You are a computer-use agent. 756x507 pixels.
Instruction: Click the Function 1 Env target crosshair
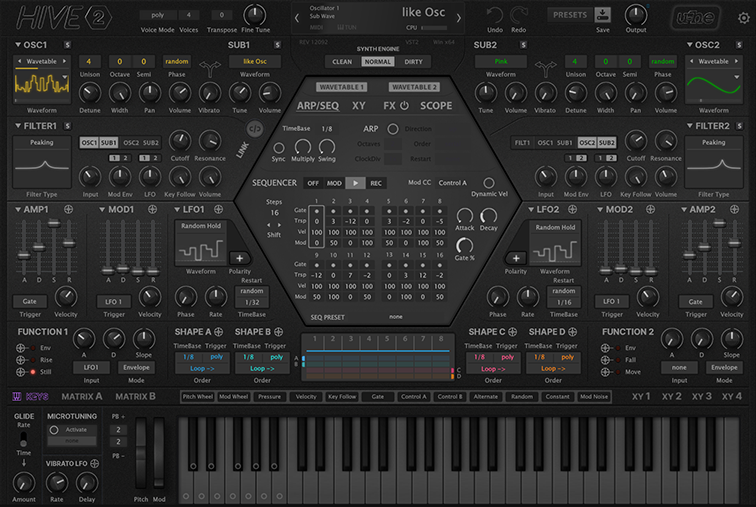click(x=21, y=347)
